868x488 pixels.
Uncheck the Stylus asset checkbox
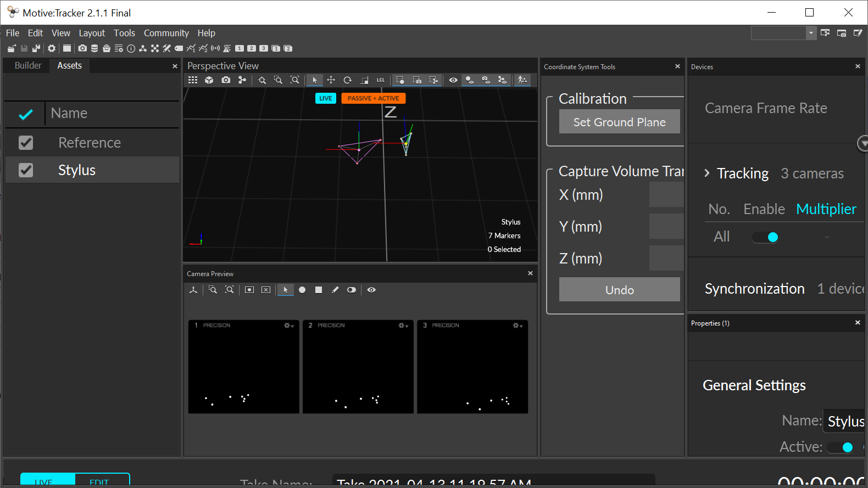(x=26, y=170)
